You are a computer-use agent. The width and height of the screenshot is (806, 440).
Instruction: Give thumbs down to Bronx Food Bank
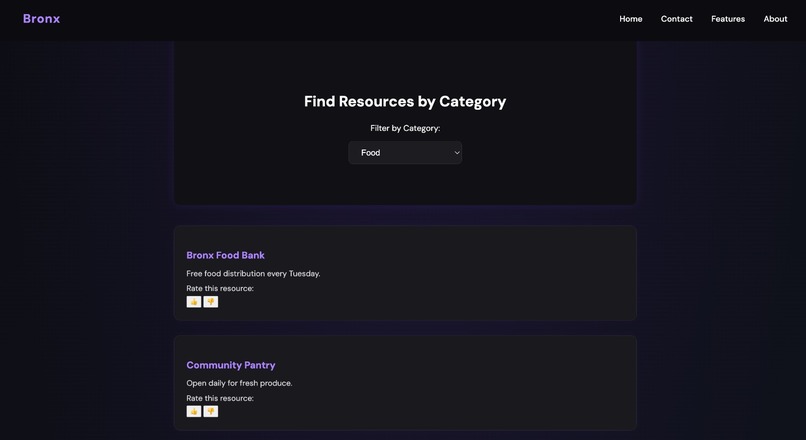(211, 302)
